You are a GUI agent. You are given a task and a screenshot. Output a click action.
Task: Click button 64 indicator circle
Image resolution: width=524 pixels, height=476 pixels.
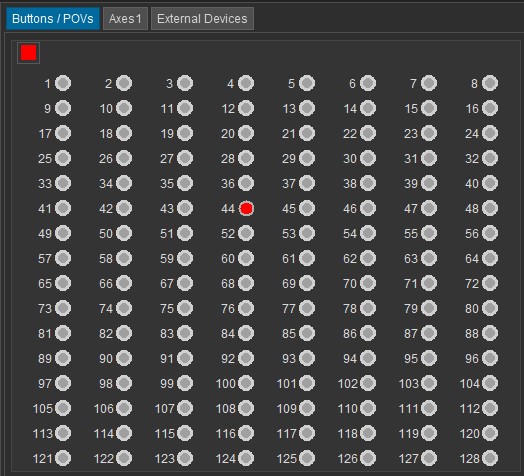(490, 258)
